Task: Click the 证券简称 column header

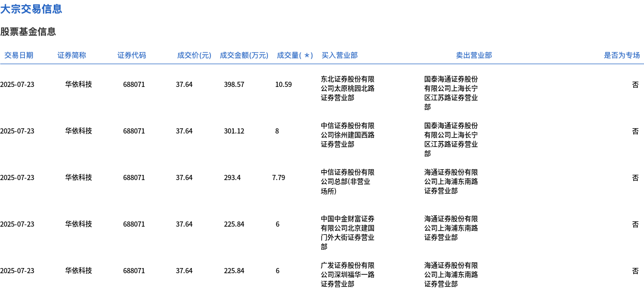Action: (x=72, y=55)
